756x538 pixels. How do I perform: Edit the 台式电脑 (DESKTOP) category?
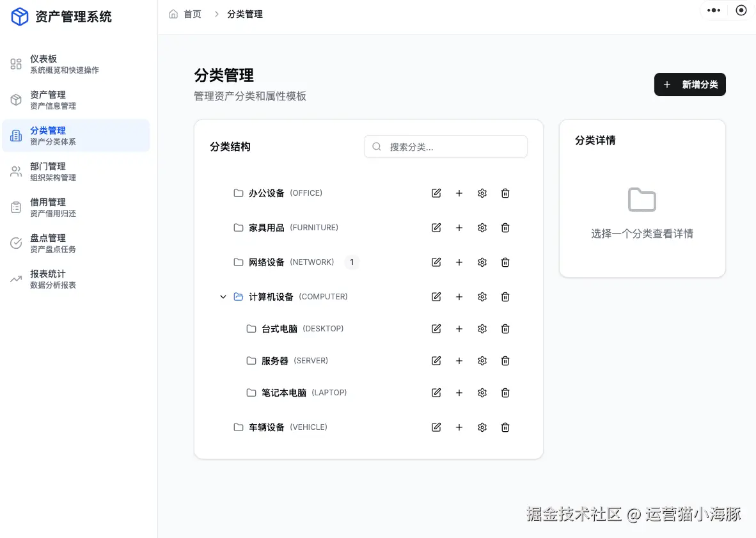coord(436,329)
